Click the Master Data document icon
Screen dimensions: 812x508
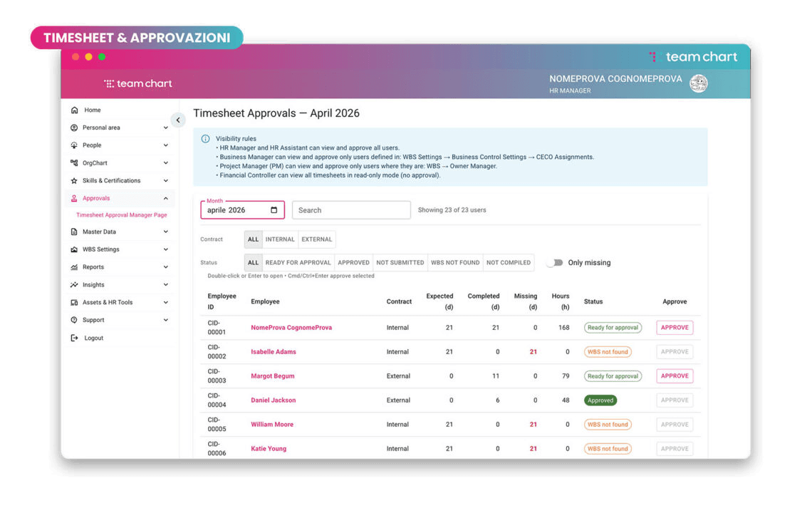74,232
